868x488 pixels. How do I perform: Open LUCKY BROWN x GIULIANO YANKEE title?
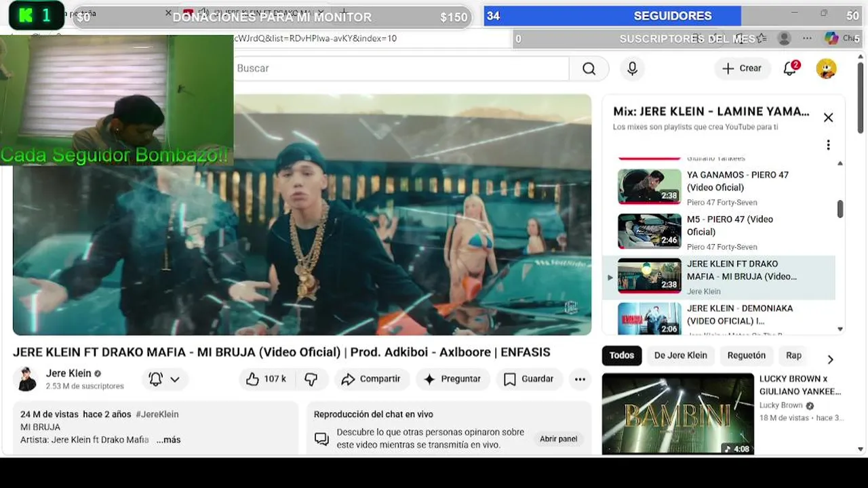(x=800, y=385)
